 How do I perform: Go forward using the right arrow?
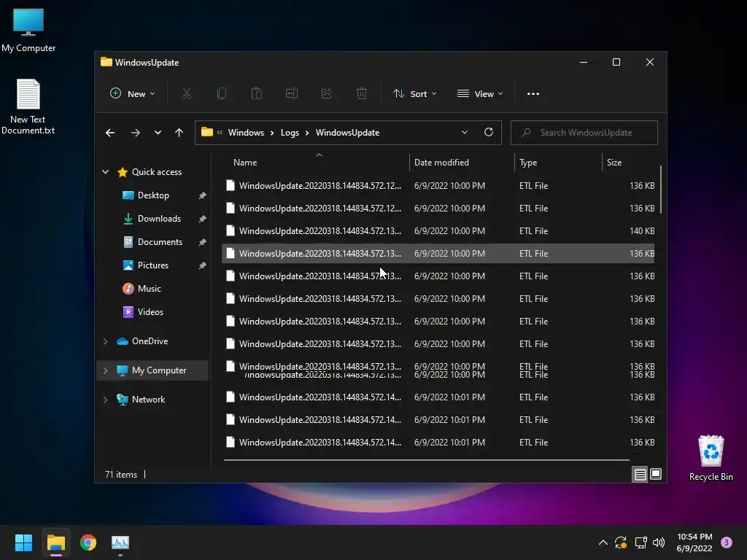pyautogui.click(x=135, y=133)
